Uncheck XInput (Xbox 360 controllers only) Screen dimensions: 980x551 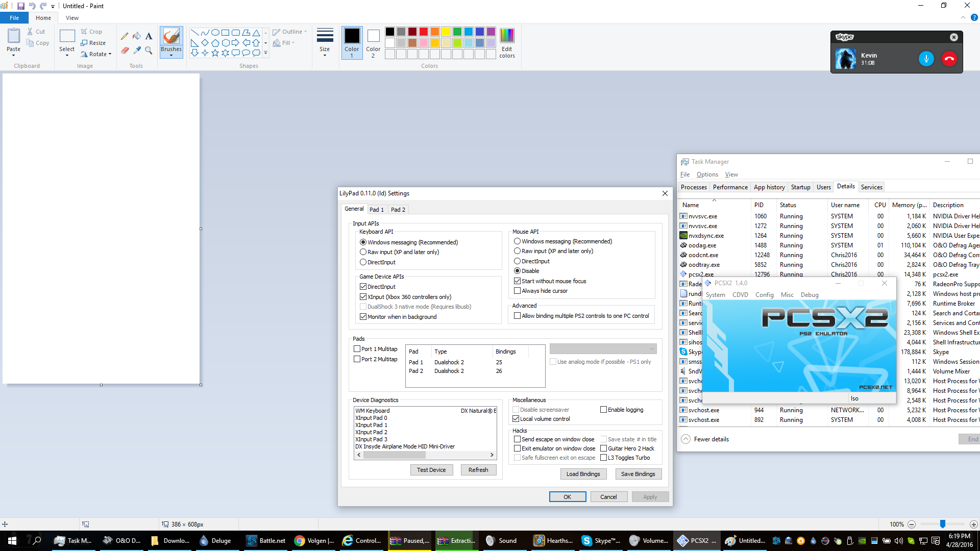pos(363,297)
